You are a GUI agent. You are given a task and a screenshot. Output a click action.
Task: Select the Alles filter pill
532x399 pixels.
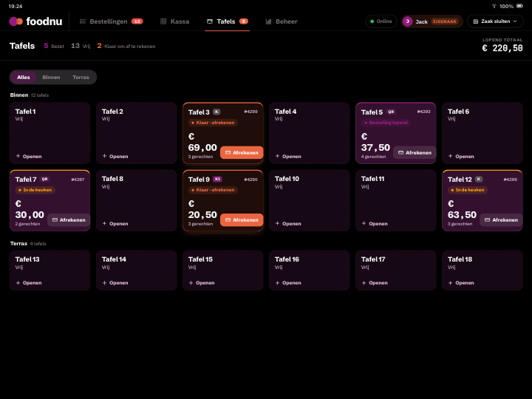pos(24,78)
